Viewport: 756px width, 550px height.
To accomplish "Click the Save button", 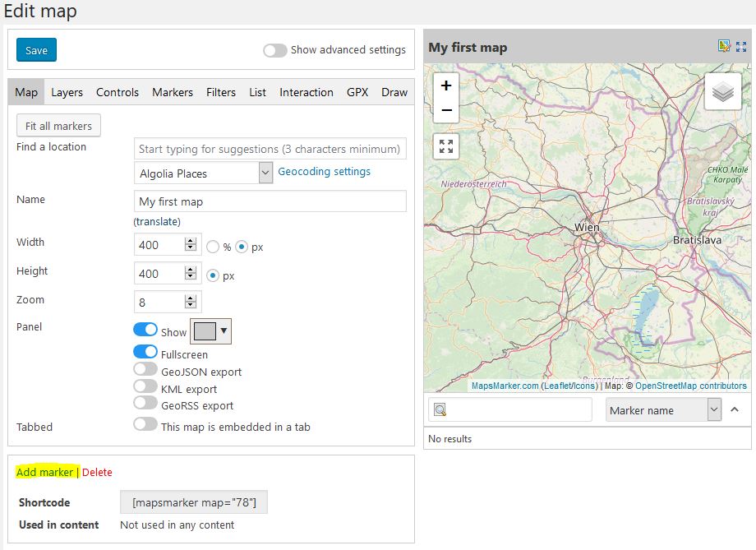I will tap(36, 50).
